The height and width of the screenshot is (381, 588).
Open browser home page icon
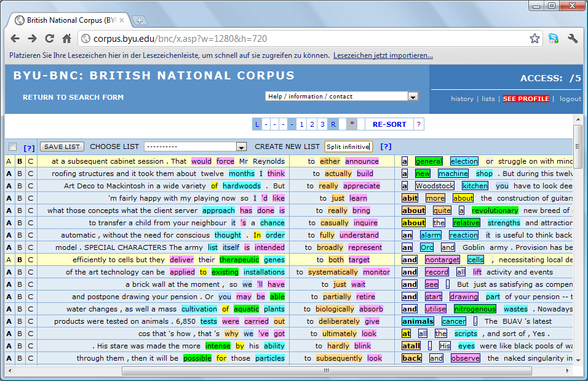[x=67, y=38]
